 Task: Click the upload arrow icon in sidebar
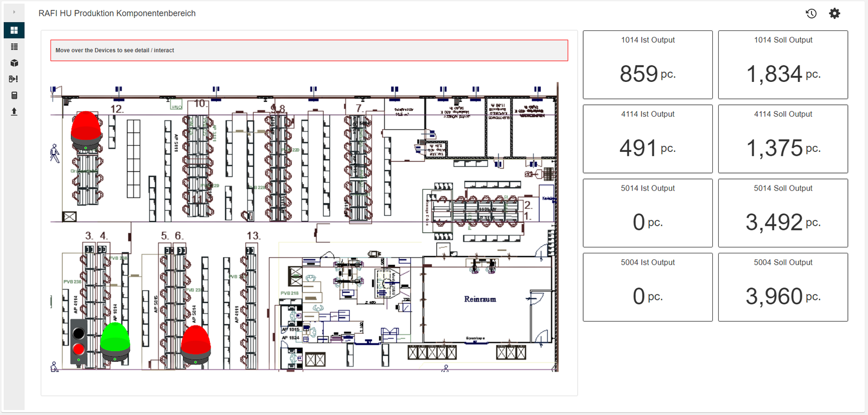pyautogui.click(x=14, y=111)
